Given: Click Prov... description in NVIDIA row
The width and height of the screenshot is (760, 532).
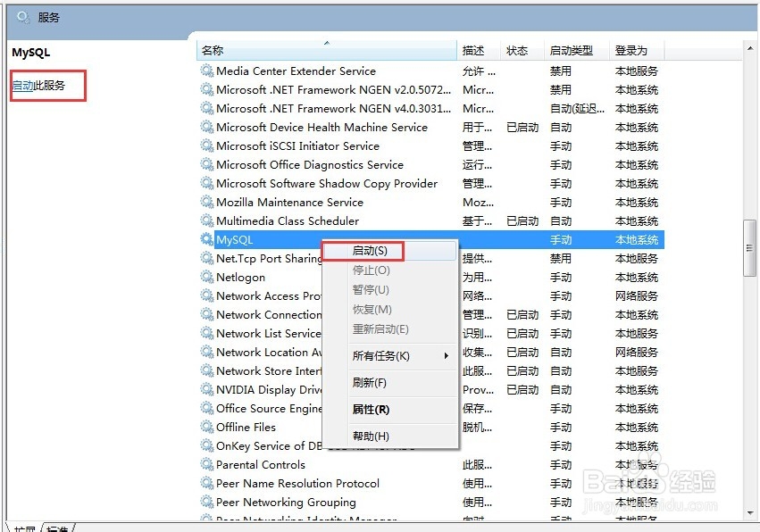Looking at the screenshot, I should [x=478, y=389].
